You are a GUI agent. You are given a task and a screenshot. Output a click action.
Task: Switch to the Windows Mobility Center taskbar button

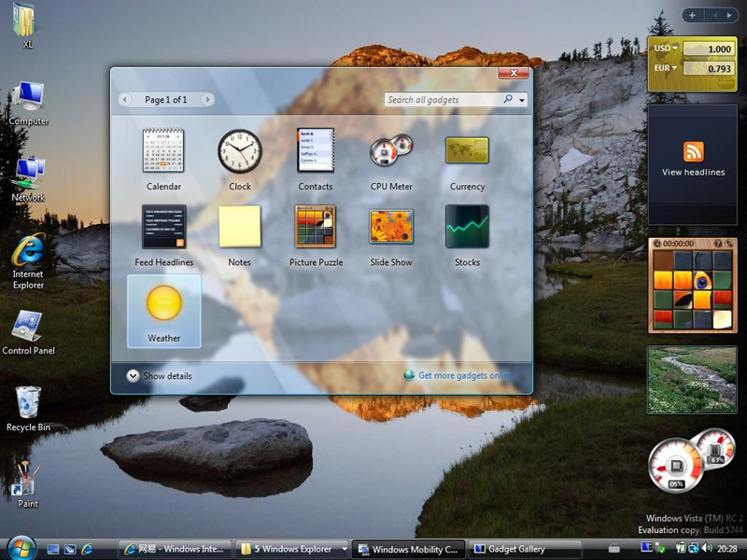pos(409,549)
